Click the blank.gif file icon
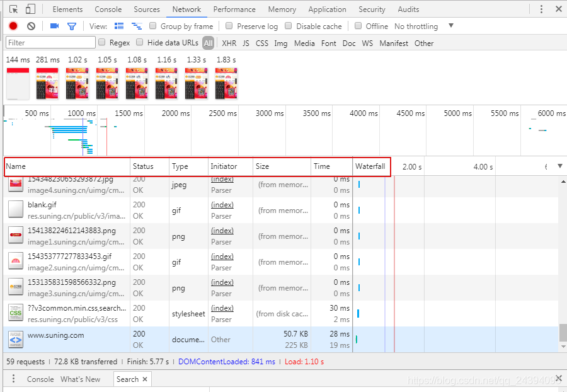 click(x=16, y=210)
